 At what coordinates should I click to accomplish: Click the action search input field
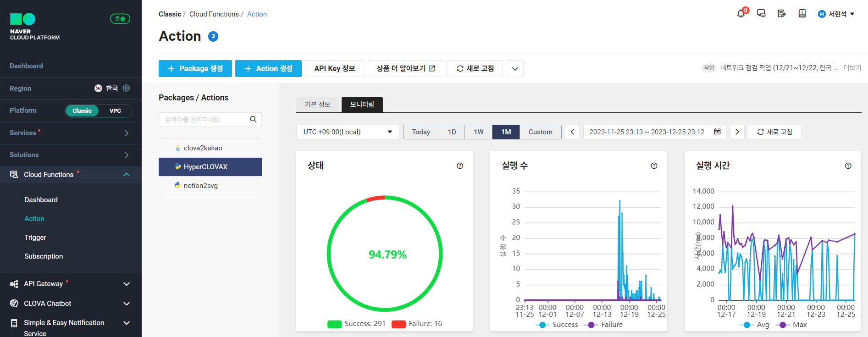click(210, 119)
